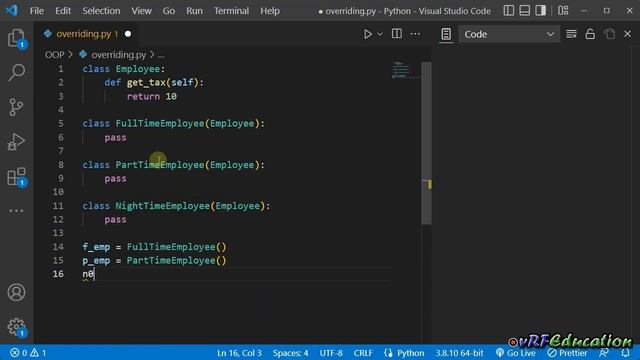Click OOP folder in breadcrumb
This screenshot has height=360, width=640.
(54, 54)
